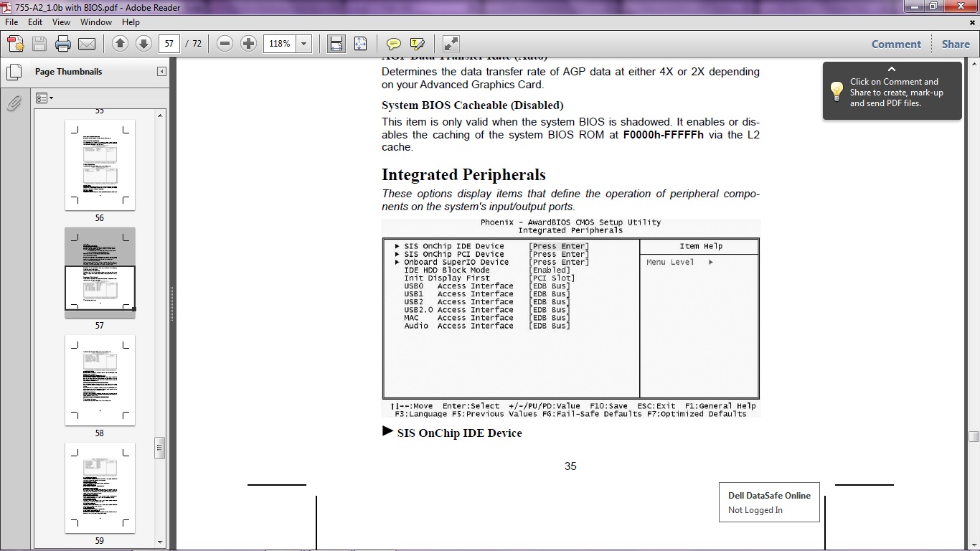Go to previous page arrow
This screenshot has width=980, height=551.
coord(120,44)
